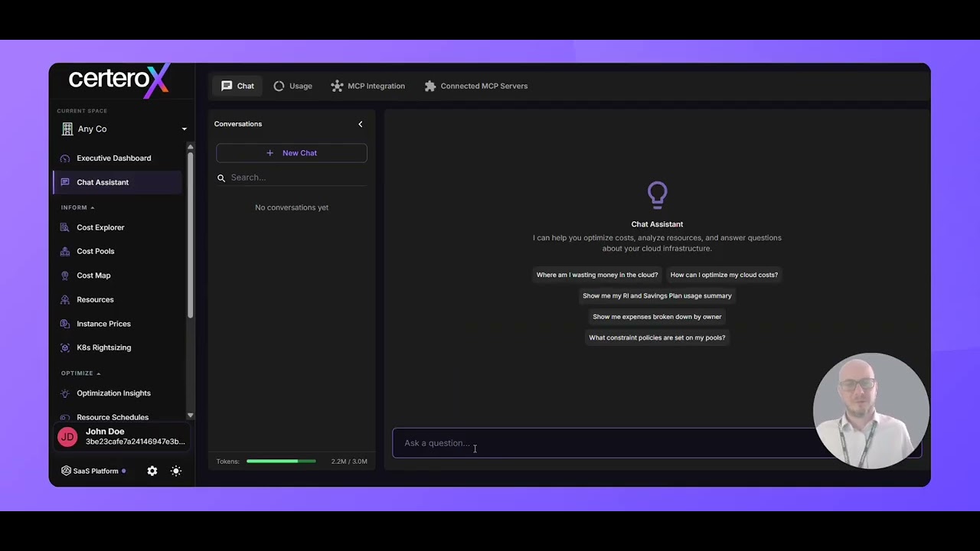
Task: Open Executive Dashboard from the sidebar
Action: pyautogui.click(x=117, y=158)
